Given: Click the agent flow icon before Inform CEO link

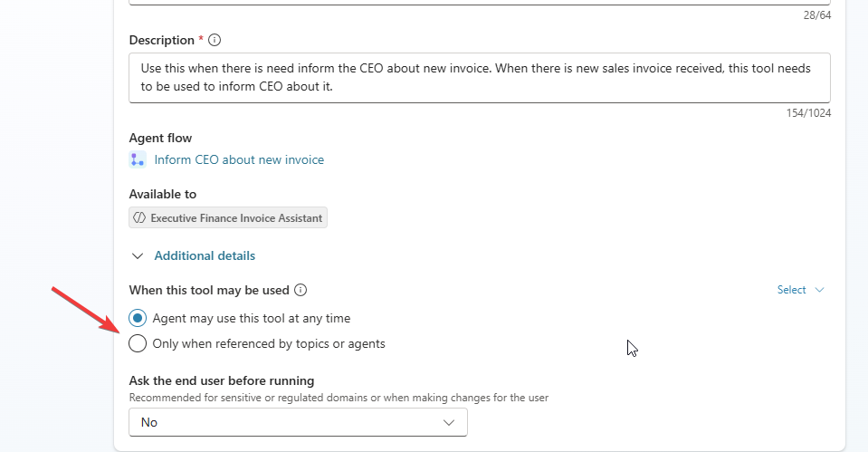Looking at the screenshot, I should (x=138, y=160).
